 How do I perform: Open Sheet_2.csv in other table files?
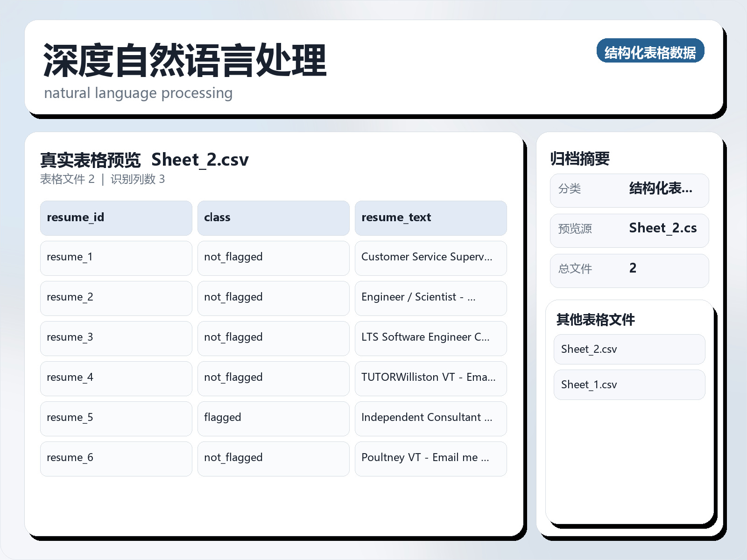point(629,349)
